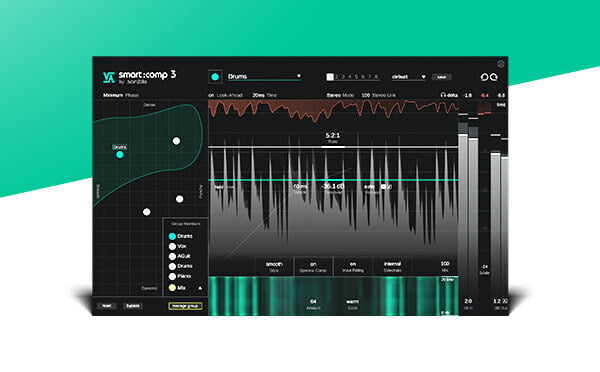Select the white dot inside the green region
The image size is (600, 372).
(176, 141)
